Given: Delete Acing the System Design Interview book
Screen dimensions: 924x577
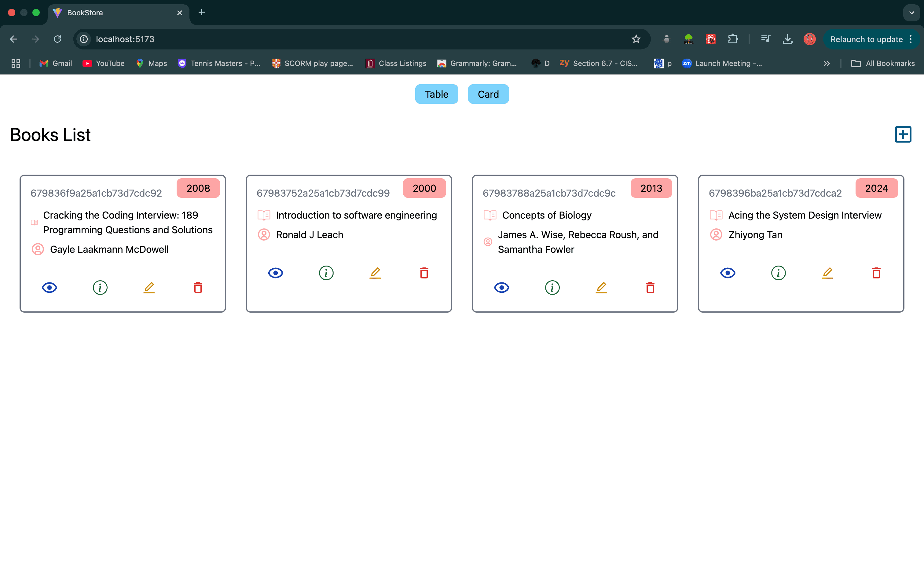Looking at the screenshot, I should [876, 273].
